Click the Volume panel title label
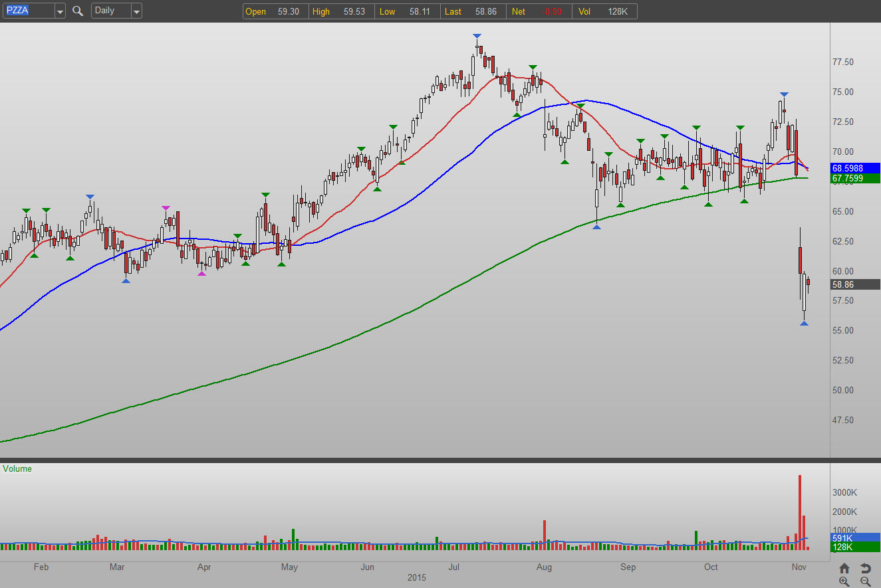This screenshot has height=588, width=881. click(x=17, y=468)
